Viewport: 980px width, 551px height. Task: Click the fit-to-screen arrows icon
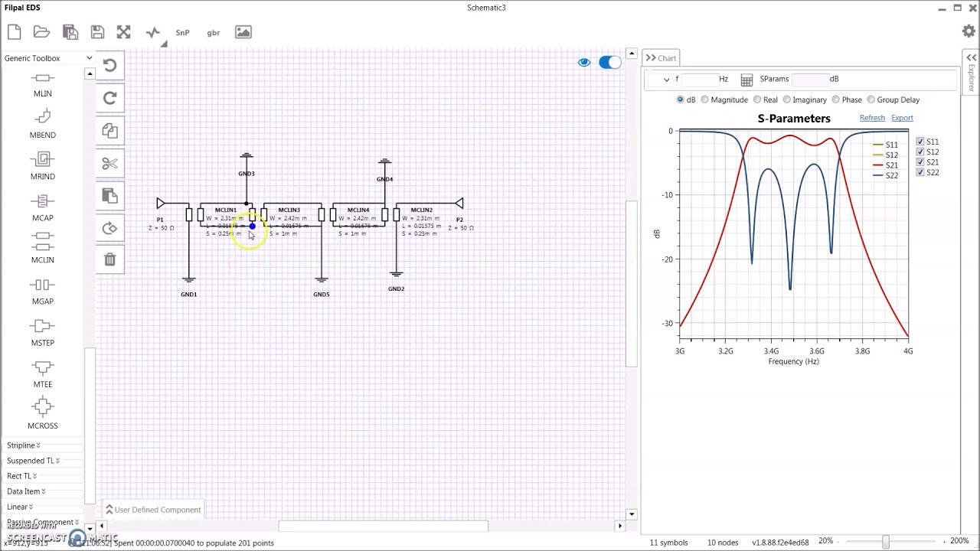(124, 32)
